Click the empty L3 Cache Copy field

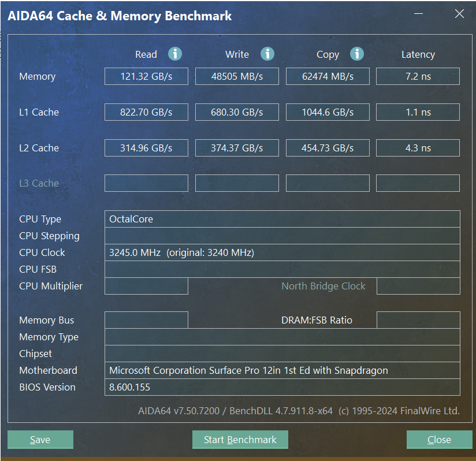pyautogui.click(x=328, y=183)
